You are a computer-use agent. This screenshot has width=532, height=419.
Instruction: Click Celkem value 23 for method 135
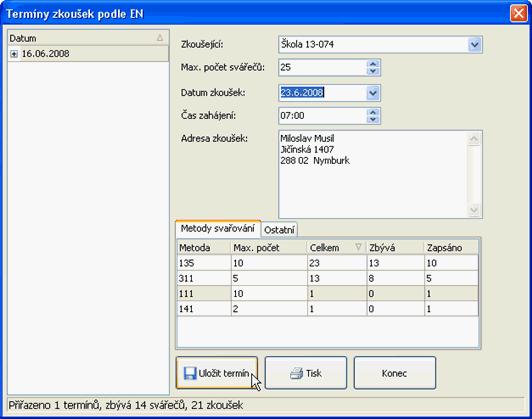tap(337, 263)
